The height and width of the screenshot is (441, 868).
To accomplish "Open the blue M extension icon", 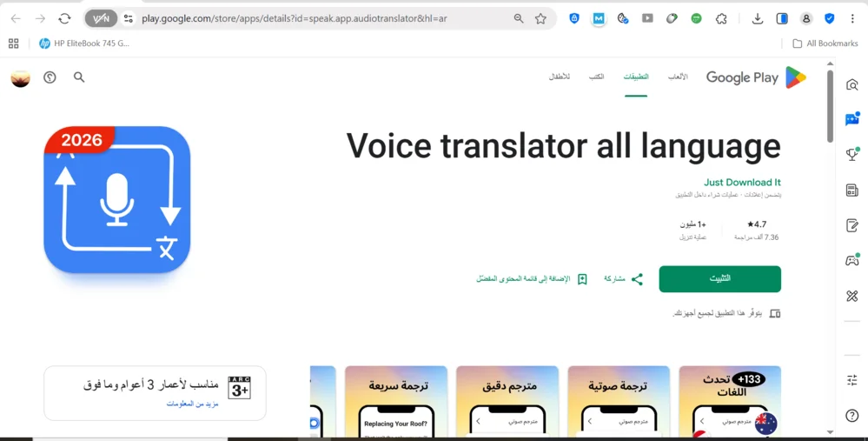I will (599, 18).
